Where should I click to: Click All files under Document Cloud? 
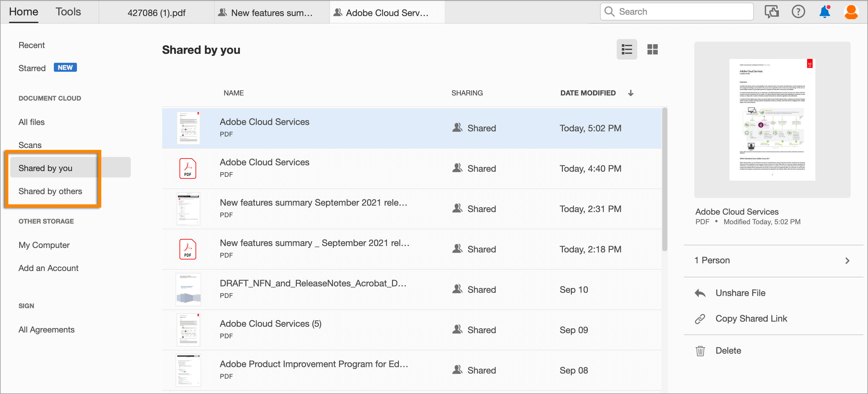31,122
